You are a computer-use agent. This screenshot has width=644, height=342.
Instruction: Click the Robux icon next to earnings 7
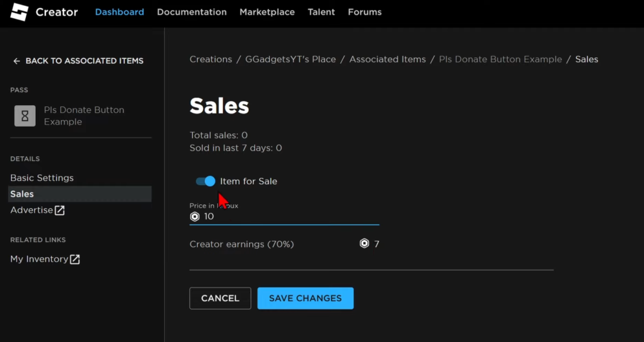tap(364, 244)
